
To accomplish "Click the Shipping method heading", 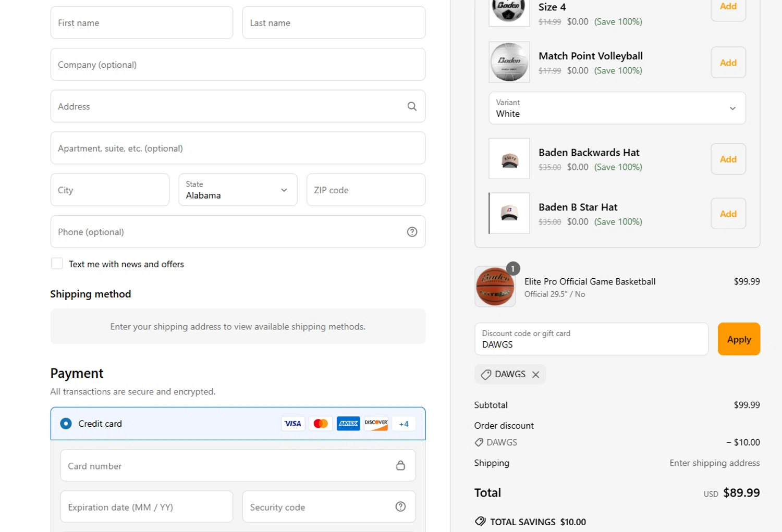I will pyautogui.click(x=91, y=294).
